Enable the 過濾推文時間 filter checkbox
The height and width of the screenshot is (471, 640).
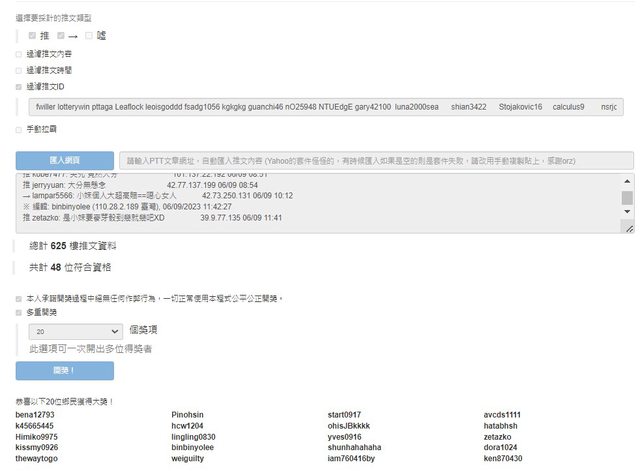(18, 70)
